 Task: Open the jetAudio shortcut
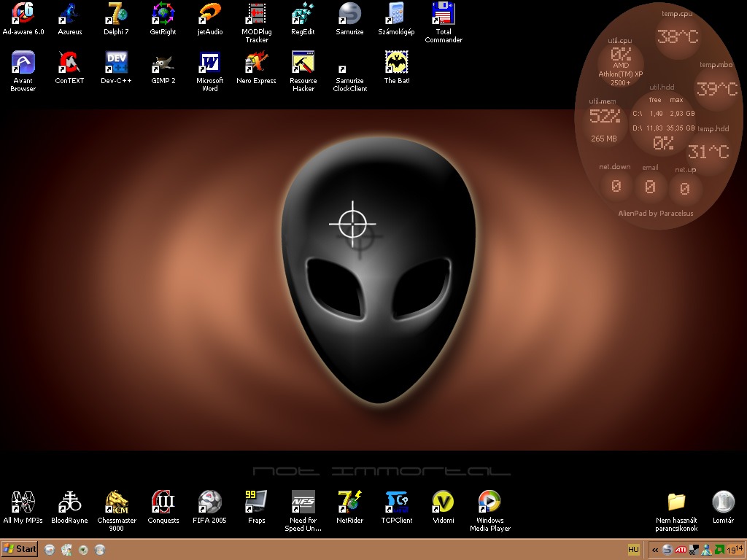tap(210, 14)
